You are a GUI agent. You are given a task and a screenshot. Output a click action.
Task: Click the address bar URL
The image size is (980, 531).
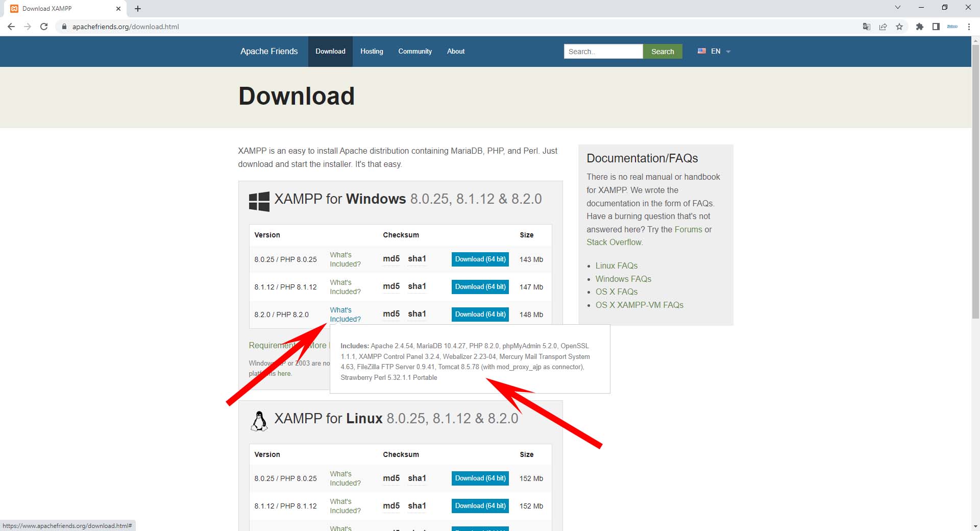pyautogui.click(x=126, y=27)
